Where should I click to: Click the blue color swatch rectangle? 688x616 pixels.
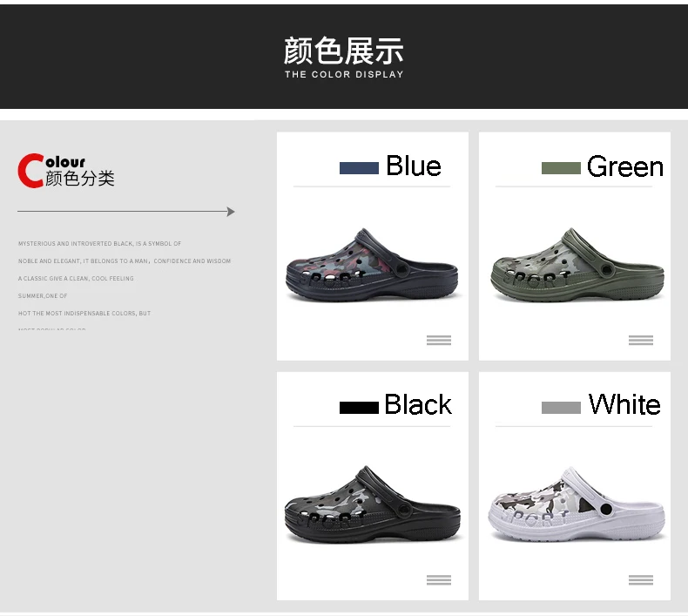[359, 168]
